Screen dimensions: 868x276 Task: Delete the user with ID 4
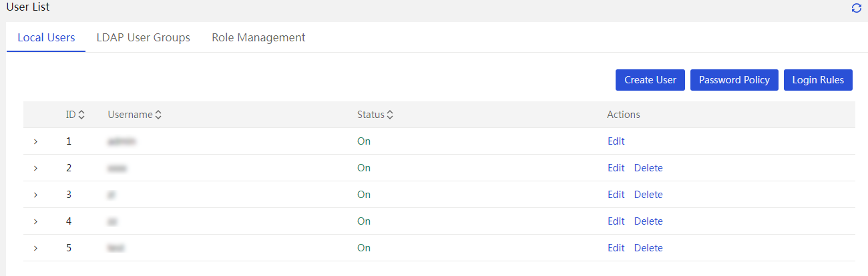(648, 221)
